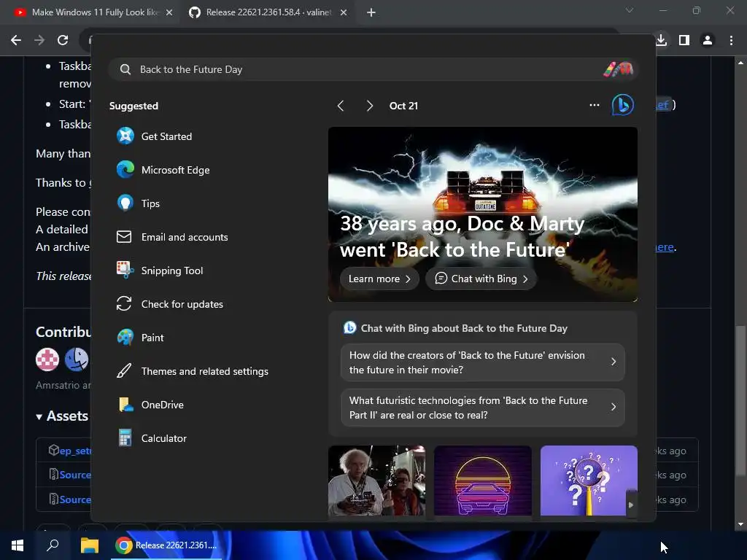Viewport: 747px width, 560px height.
Task: Open Chrome profile icon
Action: point(708,40)
